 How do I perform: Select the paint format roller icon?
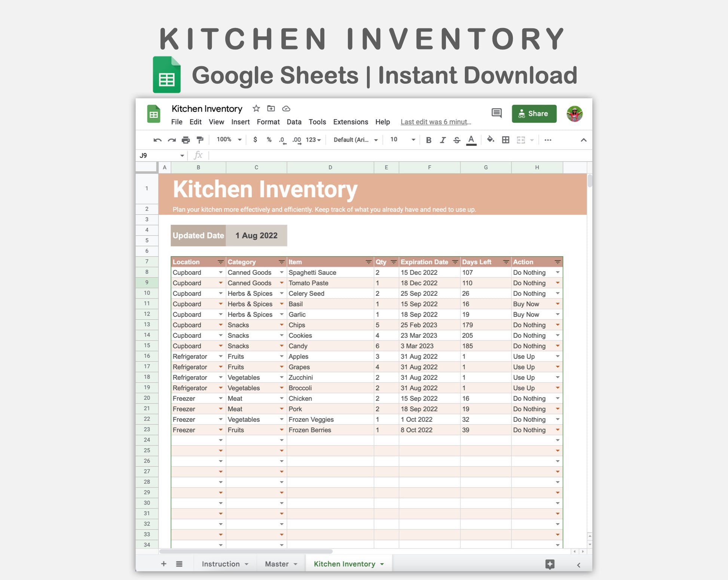(x=200, y=140)
